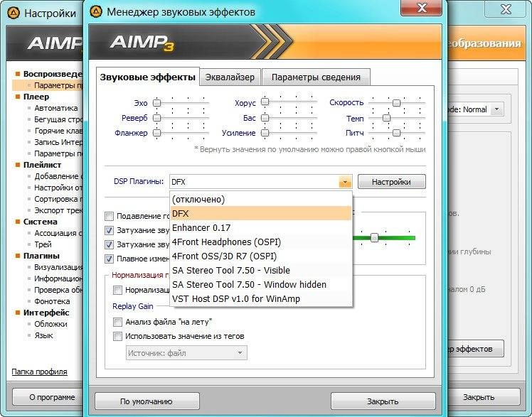
Task: Enable the Подавление голоса checkbox
Action: point(109,216)
